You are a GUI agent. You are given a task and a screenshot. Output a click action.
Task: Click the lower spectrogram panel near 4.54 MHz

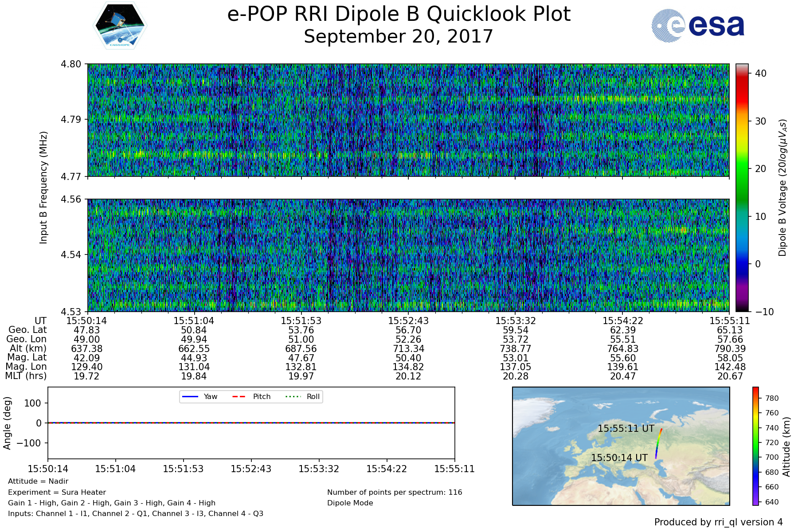pos(408,255)
